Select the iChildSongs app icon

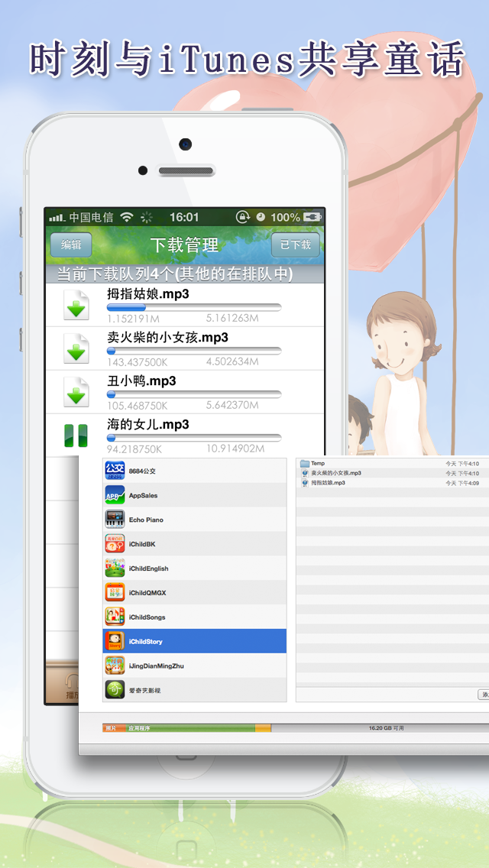tap(115, 617)
